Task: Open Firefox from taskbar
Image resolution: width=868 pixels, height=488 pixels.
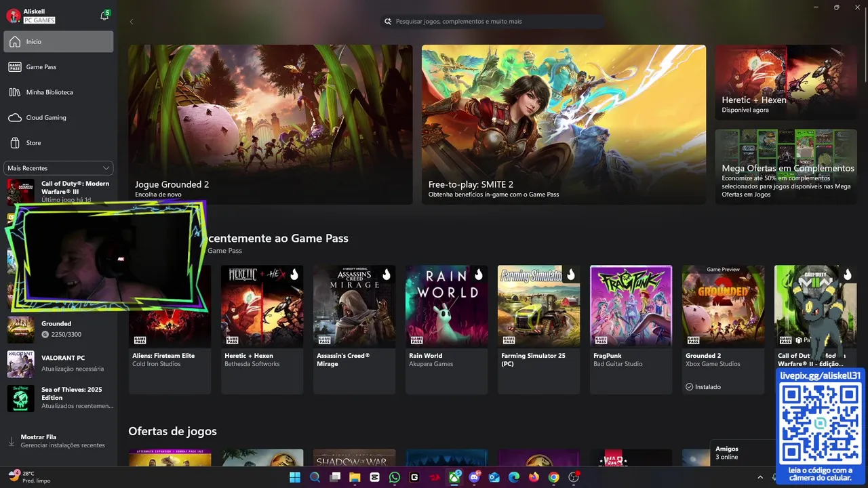Action: (534, 477)
